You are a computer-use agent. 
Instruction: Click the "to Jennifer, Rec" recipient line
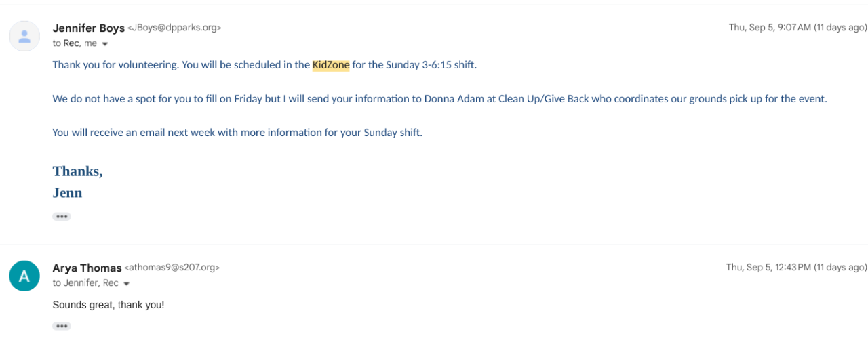click(85, 283)
